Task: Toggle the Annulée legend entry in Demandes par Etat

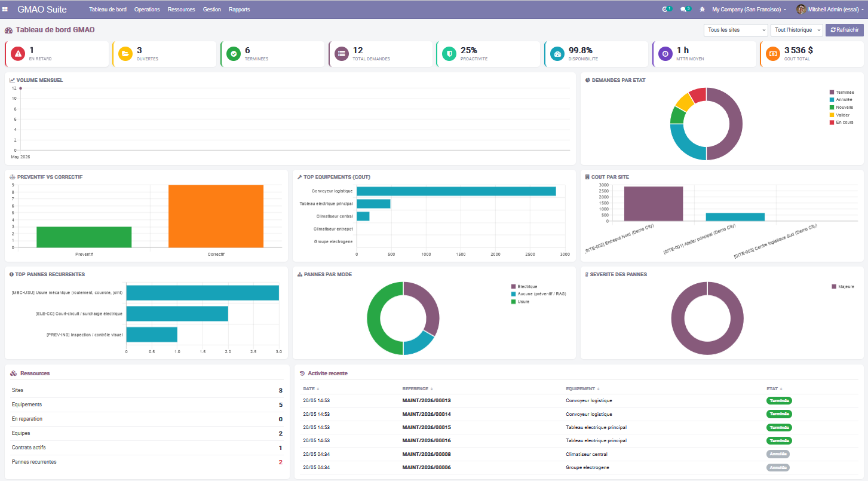Action: pos(841,100)
